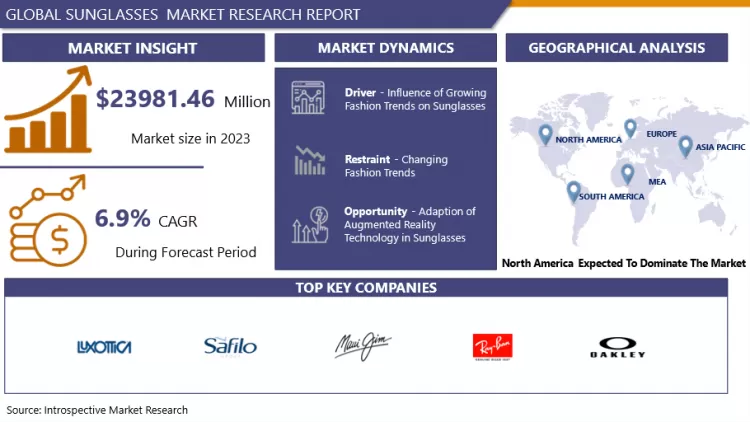Select the Opportunity hand tap icon
Screen dimensions: 750x422
[310, 224]
